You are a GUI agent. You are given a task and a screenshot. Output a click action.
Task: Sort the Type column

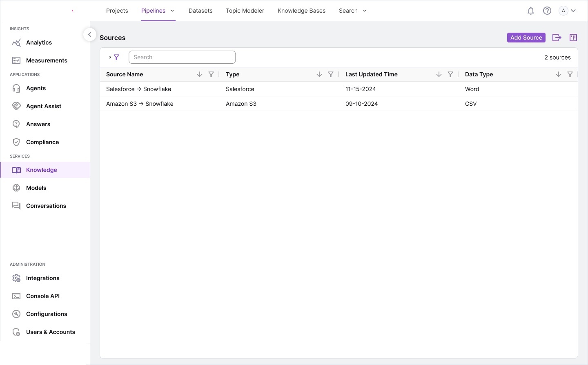(x=319, y=74)
